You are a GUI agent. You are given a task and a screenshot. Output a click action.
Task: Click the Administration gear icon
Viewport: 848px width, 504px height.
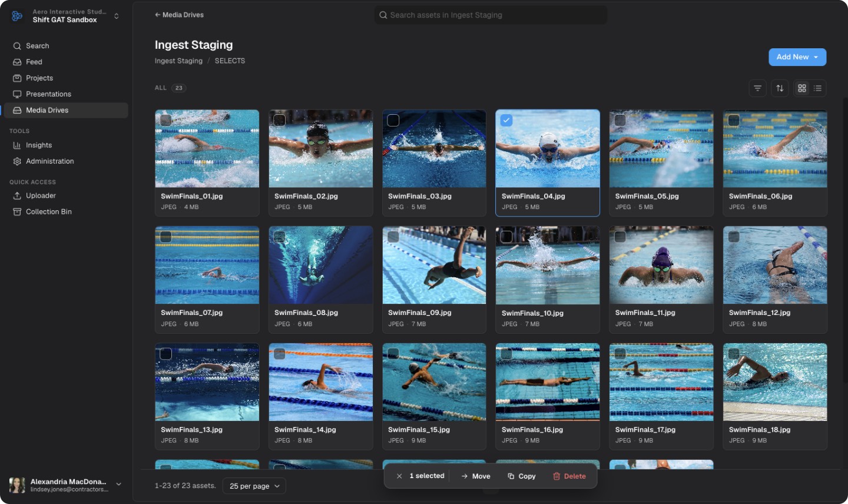point(17,161)
